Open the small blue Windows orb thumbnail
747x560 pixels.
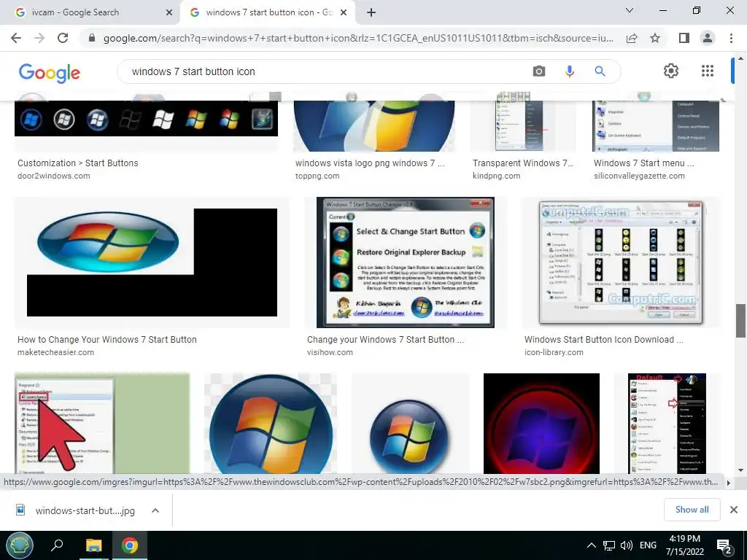coord(410,424)
